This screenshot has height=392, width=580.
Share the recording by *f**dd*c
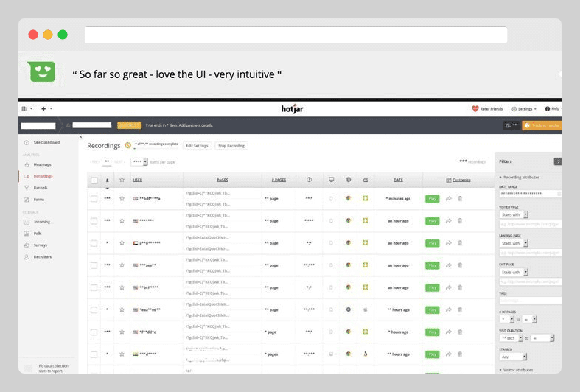449,332
